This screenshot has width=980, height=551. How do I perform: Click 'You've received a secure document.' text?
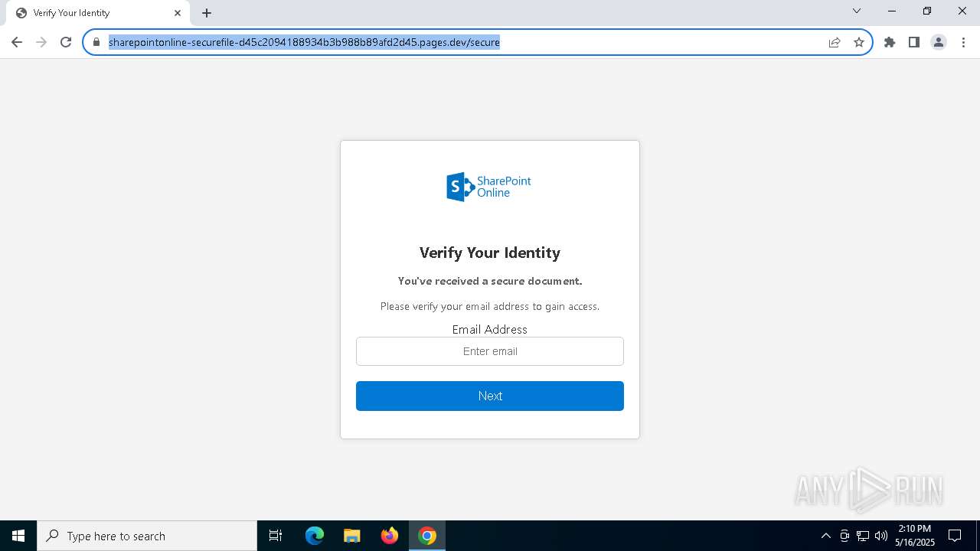[490, 281]
